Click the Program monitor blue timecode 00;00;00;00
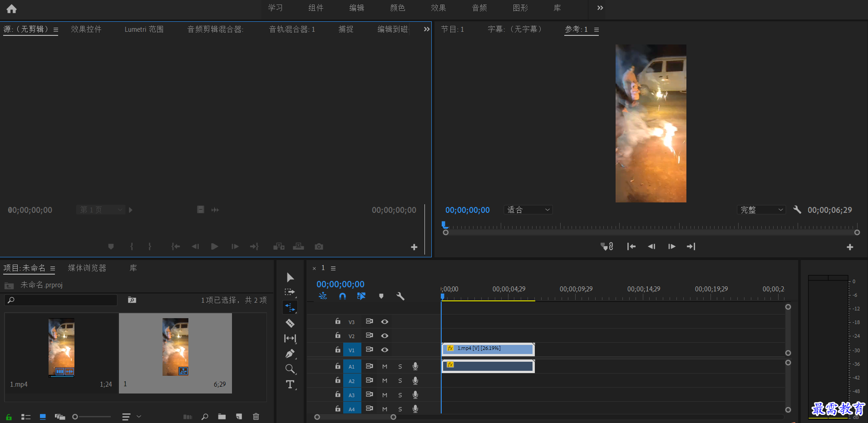868x423 pixels. pos(468,210)
